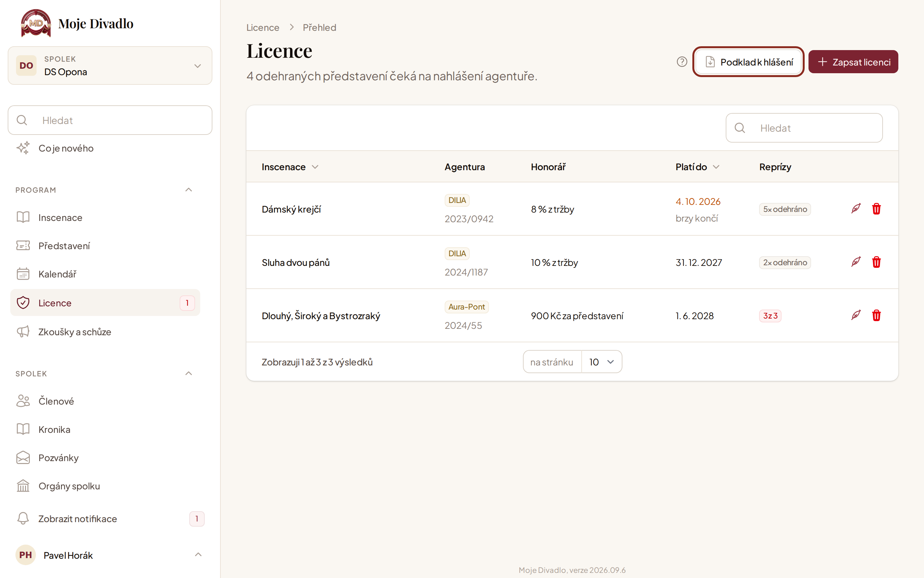The height and width of the screenshot is (578, 924).
Task: Open Inscenace in the sidebar
Action: coord(105,217)
